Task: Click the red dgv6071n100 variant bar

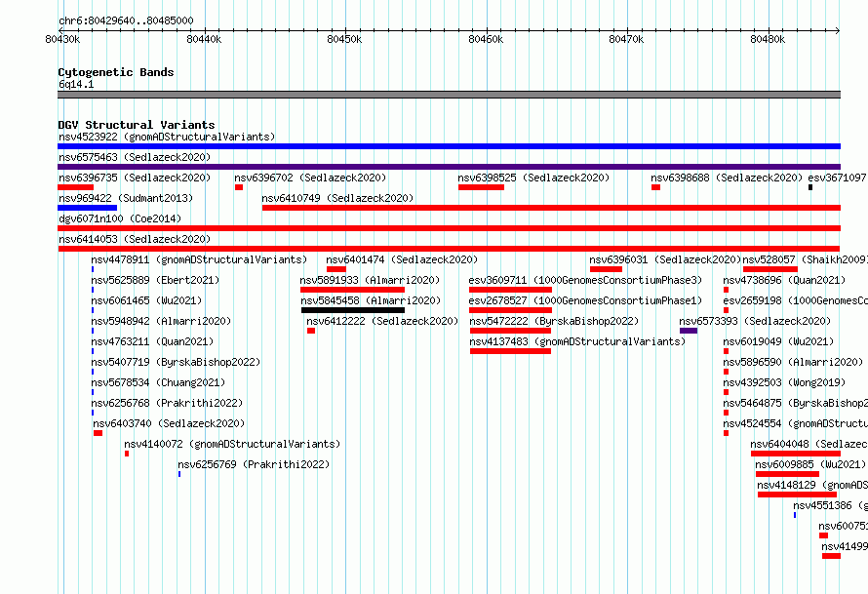Action: click(x=449, y=228)
